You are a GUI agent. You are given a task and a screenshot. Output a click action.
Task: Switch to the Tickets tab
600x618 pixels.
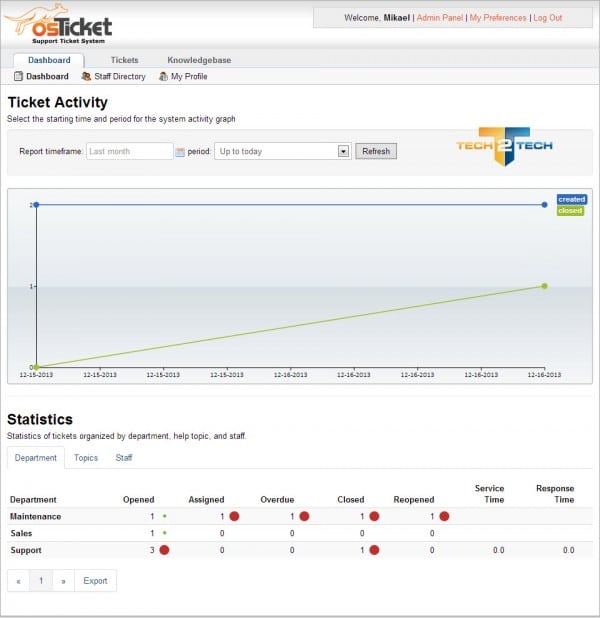124,60
